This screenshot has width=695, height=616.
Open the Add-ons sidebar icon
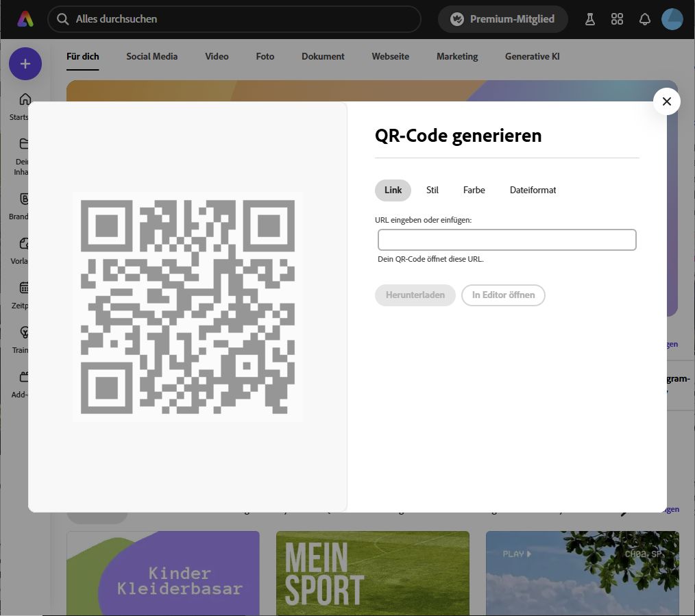point(24,377)
